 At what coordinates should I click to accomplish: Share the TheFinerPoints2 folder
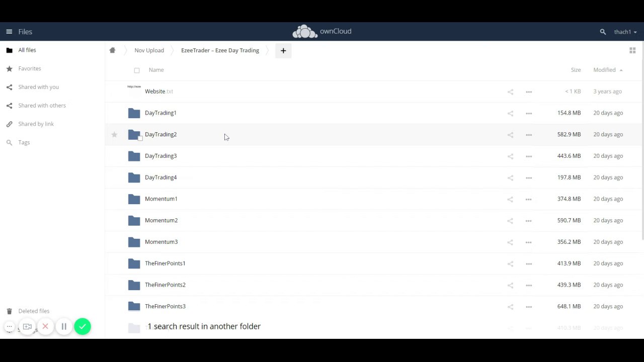[x=510, y=285]
